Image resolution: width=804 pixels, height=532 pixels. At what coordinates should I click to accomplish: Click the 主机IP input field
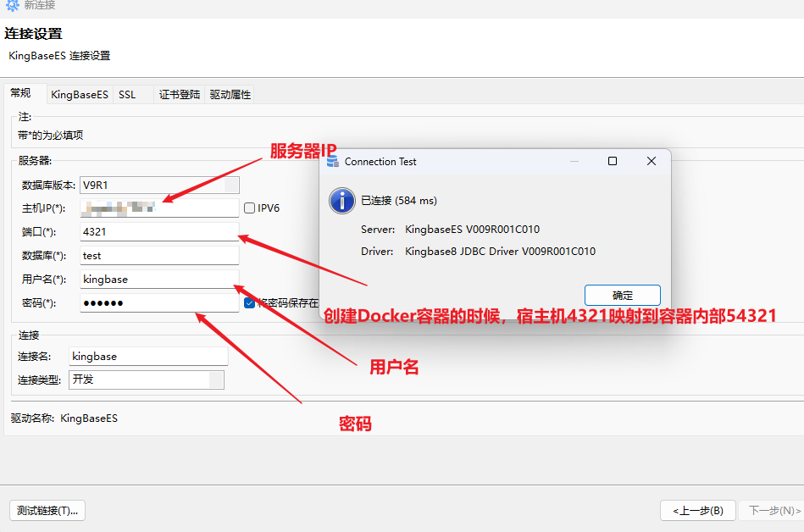click(x=159, y=208)
